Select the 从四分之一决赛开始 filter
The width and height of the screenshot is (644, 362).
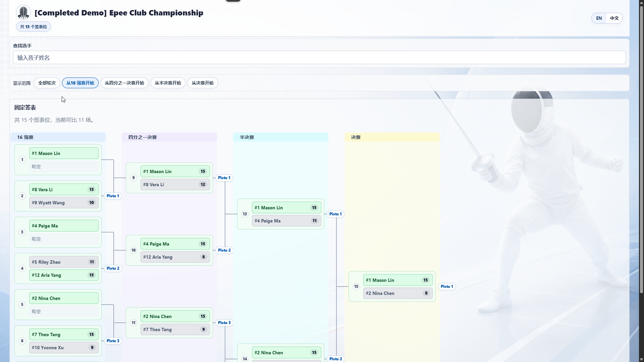click(124, 83)
